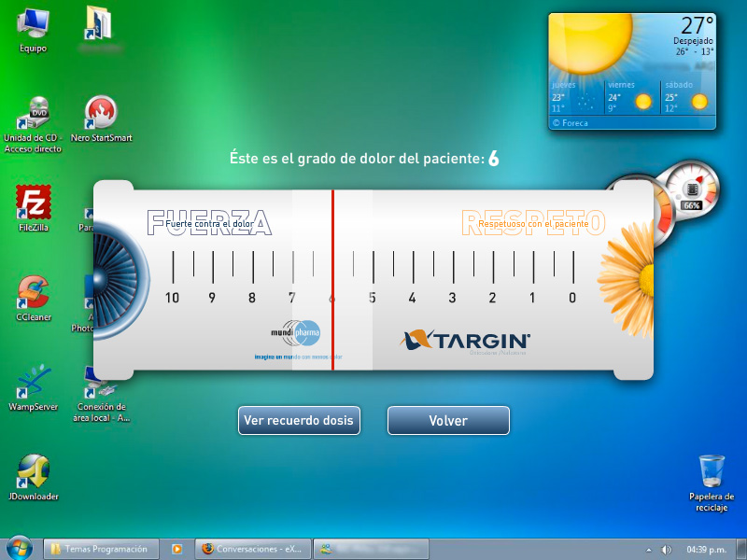The image size is (747, 560).
Task: Switch to Conversaciones Firefox taskbar window
Action: (x=252, y=549)
